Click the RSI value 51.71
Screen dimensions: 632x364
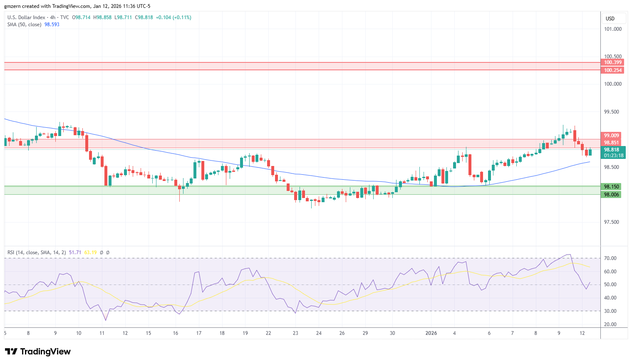click(x=75, y=253)
